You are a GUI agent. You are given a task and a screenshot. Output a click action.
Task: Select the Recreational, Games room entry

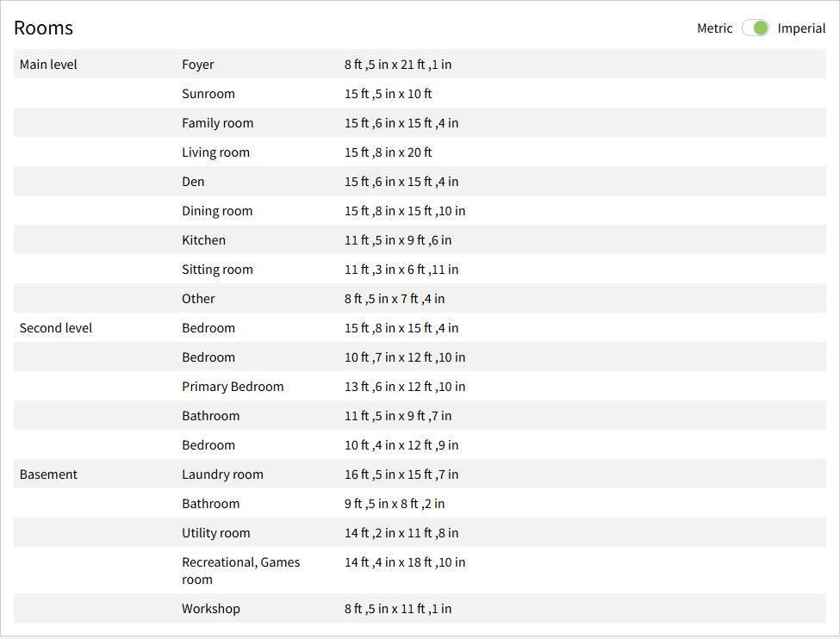[241, 570]
